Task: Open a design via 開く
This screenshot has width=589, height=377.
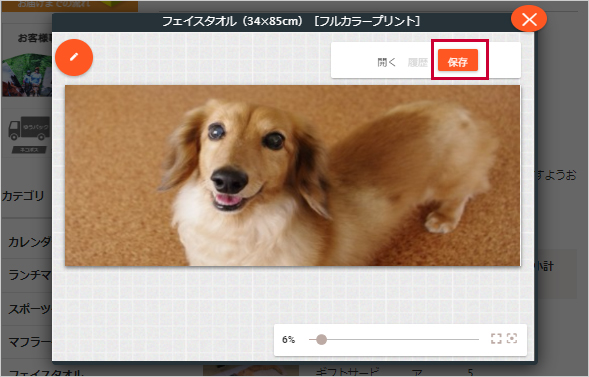Action: click(x=386, y=62)
